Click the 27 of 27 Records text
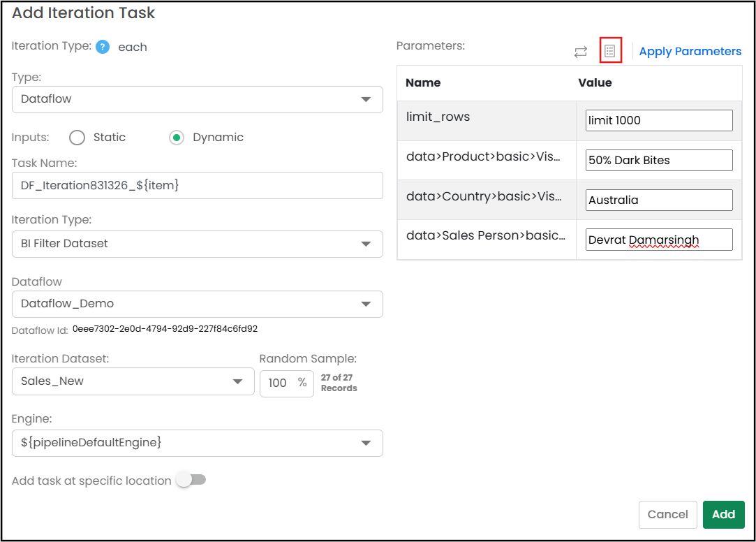The width and height of the screenshot is (756, 542). 339,383
